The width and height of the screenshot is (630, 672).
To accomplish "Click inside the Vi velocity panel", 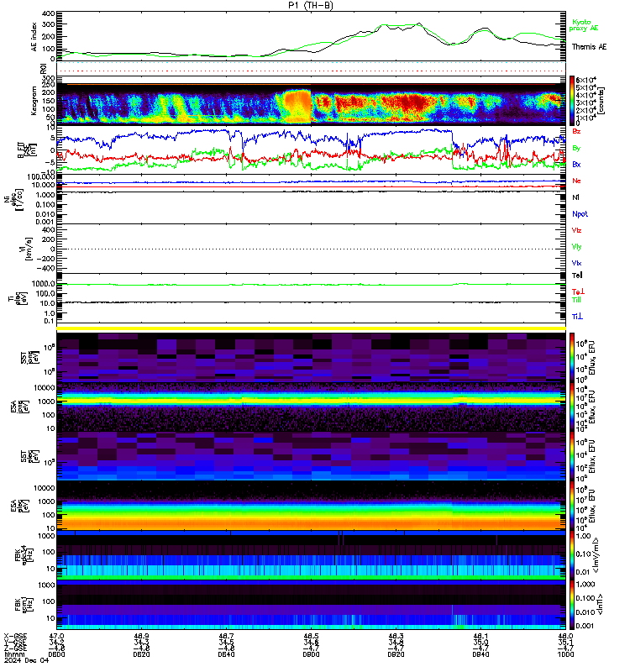I will click(x=311, y=249).
